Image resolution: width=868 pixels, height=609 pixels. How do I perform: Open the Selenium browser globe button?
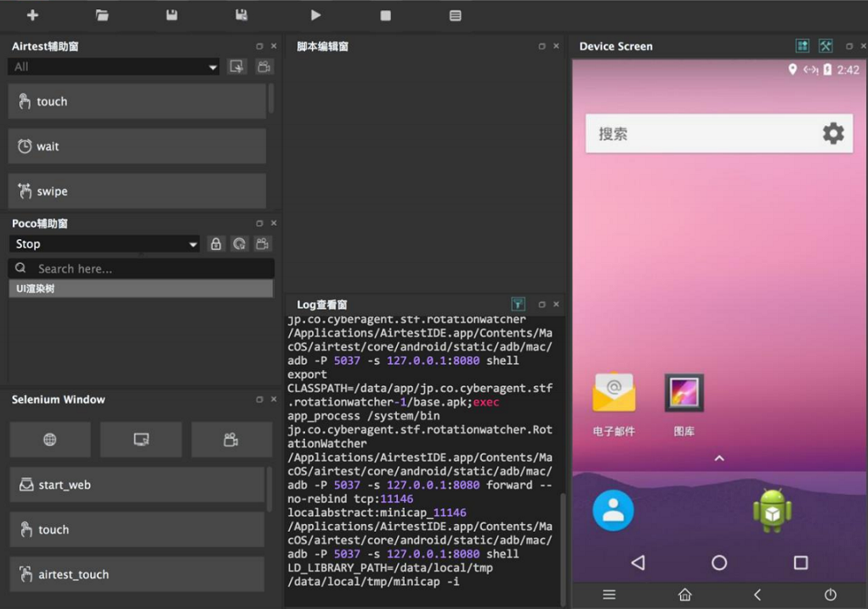50,440
